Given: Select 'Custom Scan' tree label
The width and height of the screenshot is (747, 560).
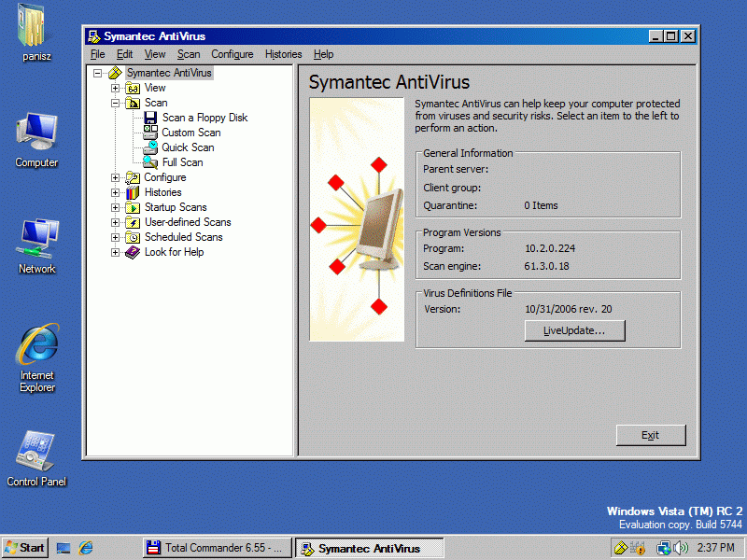Looking at the screenshot, I should (x=191, y=133).
